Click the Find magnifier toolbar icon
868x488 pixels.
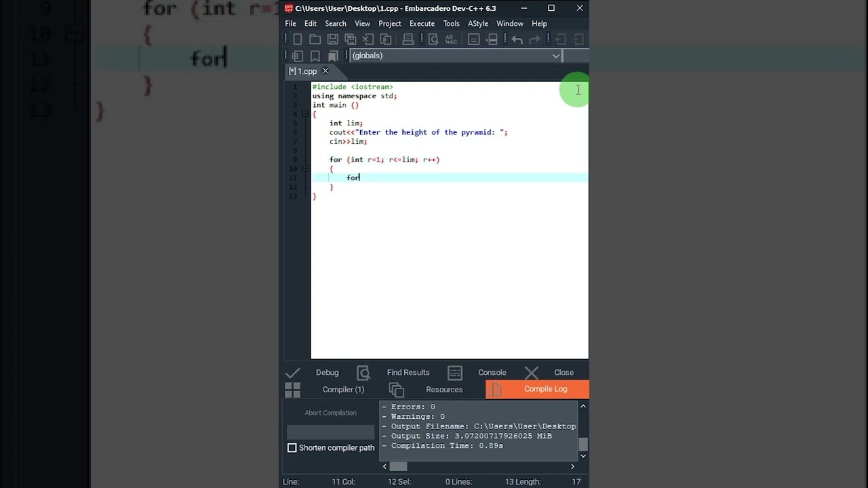(x=433, y=39)
